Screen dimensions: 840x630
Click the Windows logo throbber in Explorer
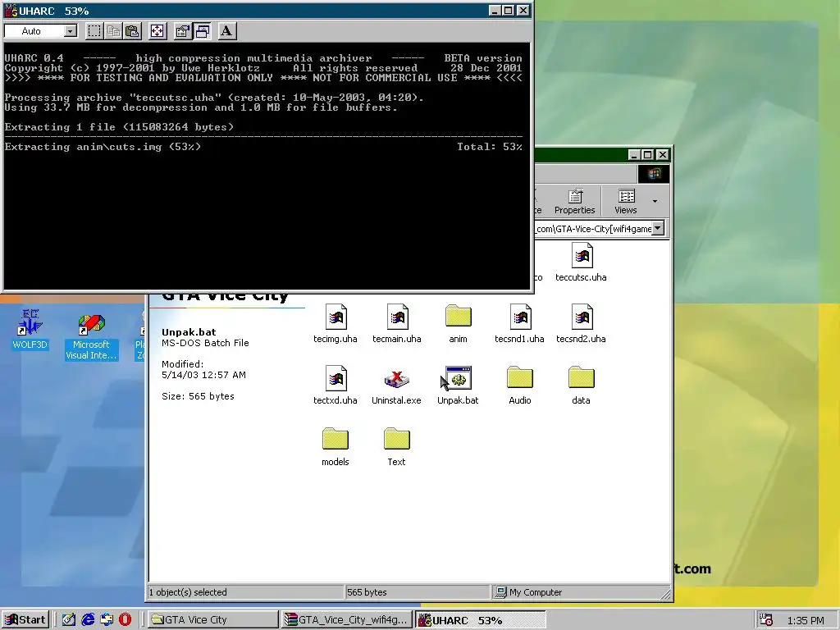coord(654,174)
